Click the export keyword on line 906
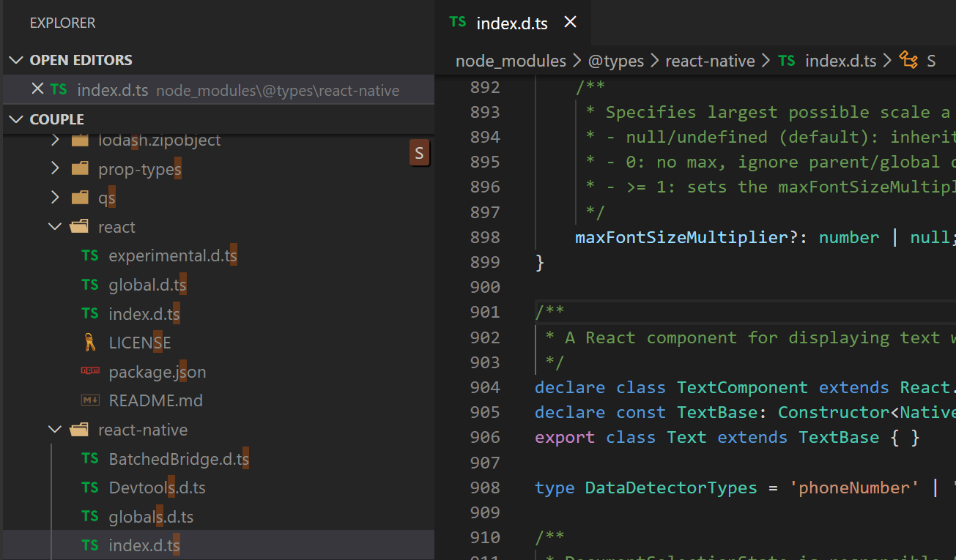 tap(565, 438)
